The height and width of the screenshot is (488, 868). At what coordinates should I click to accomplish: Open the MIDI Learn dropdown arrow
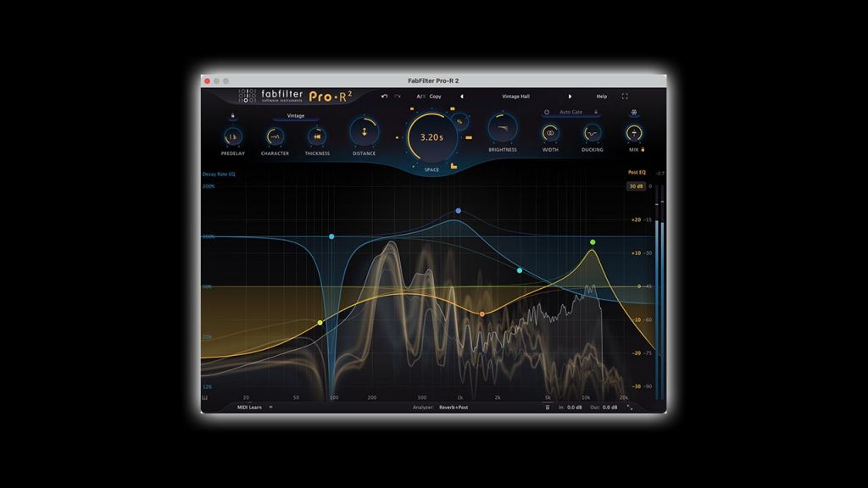(x=270, y=408)
